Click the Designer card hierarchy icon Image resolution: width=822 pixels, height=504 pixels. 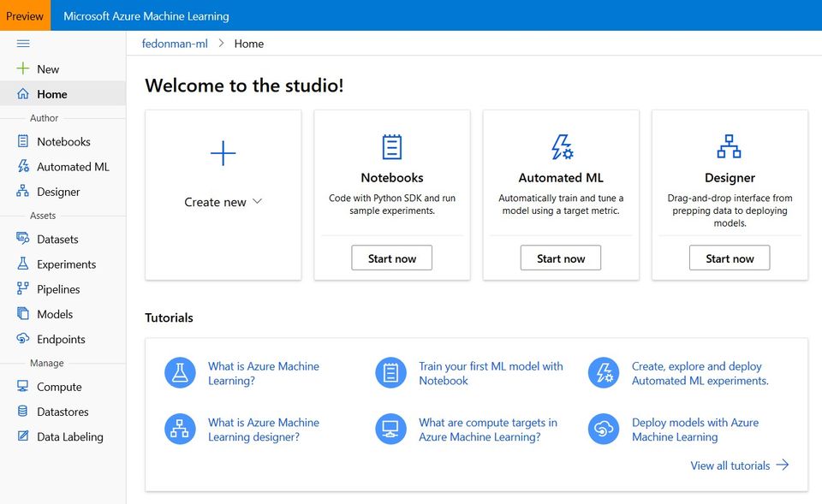(730, 146)
